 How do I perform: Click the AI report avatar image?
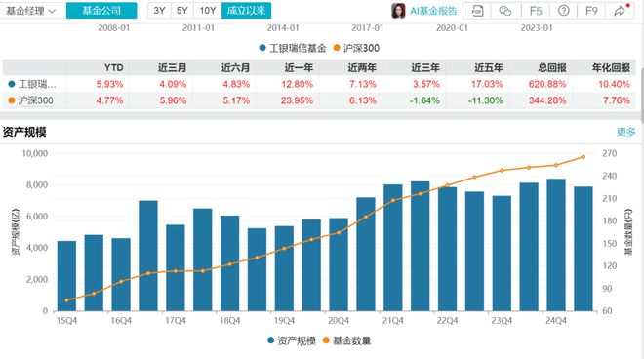click(398, 11)
